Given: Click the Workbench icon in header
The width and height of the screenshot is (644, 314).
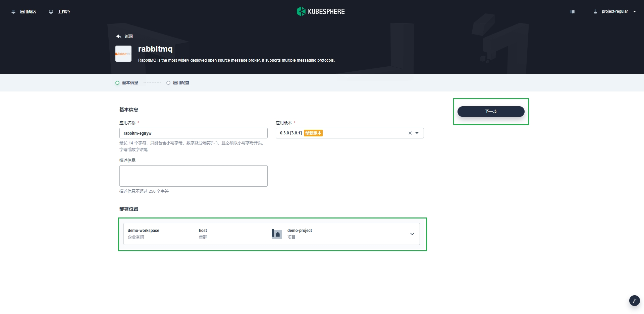Looking at the screenshot, I should pos(51,12).
